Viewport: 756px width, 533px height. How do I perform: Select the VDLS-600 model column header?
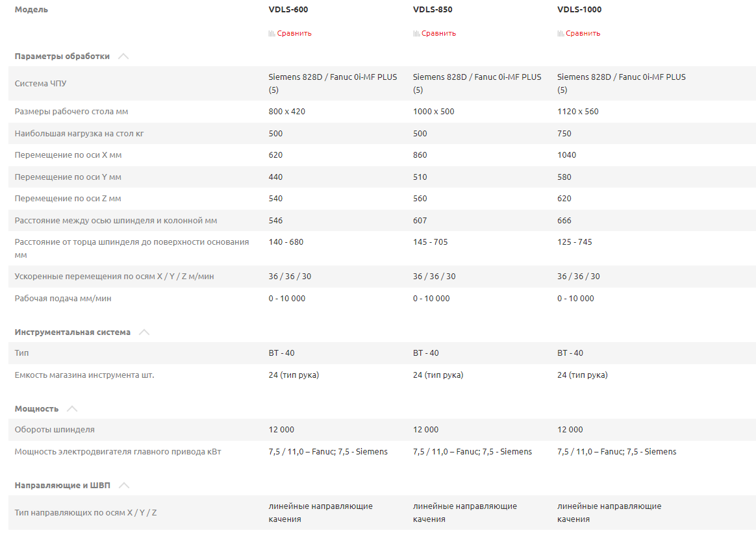[x=288, y=10]
